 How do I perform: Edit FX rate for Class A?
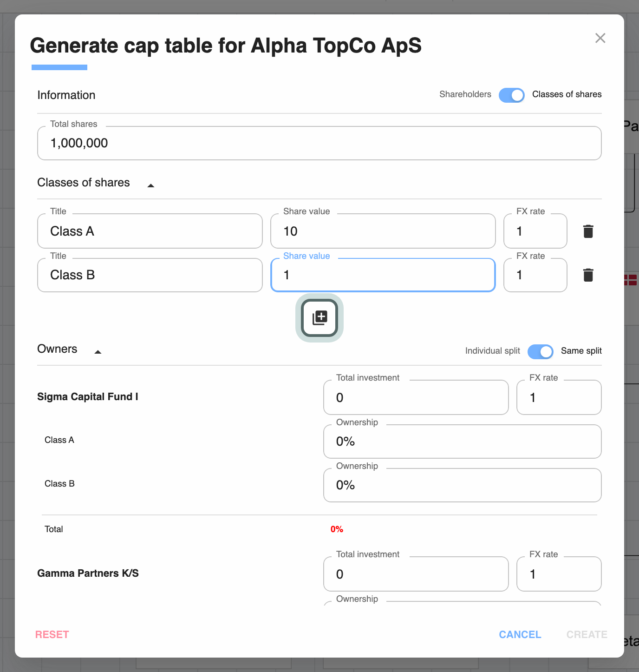tap(535, 231)
